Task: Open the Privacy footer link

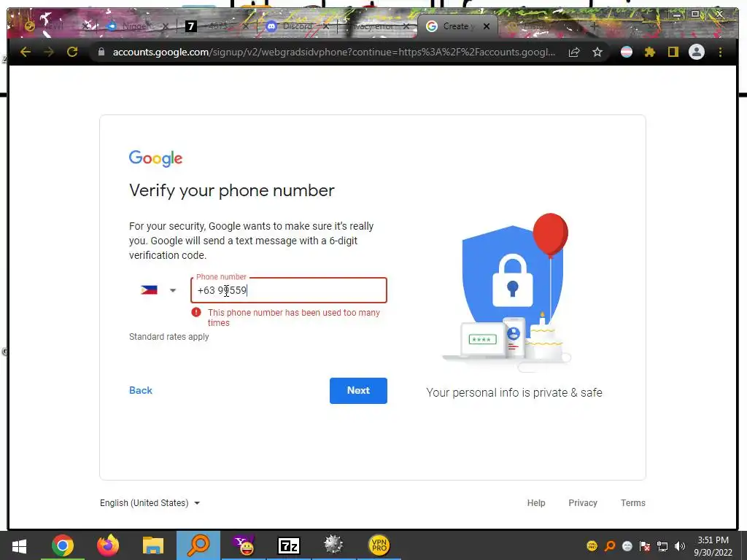Action: tap(583, 503)
